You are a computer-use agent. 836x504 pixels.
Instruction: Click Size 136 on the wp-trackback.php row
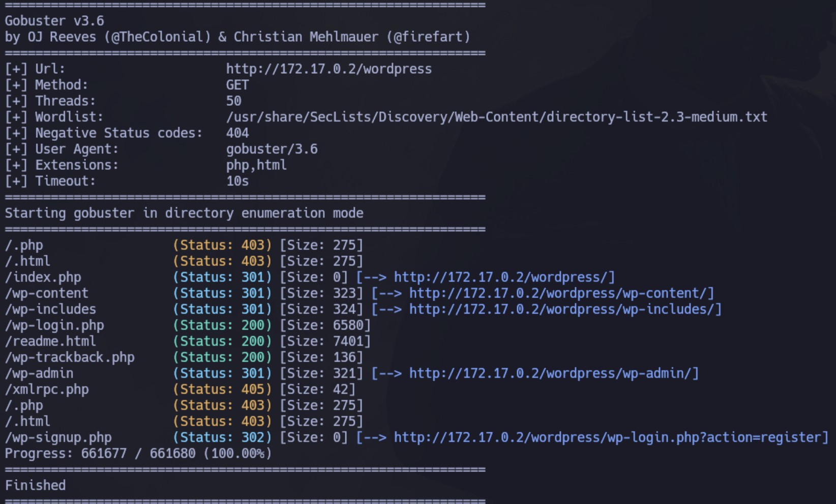321,358
